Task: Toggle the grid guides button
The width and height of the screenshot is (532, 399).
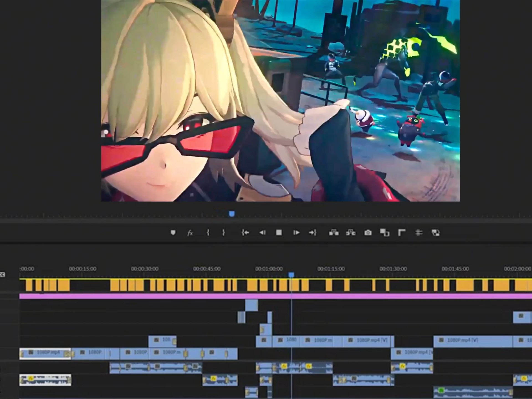Action: [419, 232]
